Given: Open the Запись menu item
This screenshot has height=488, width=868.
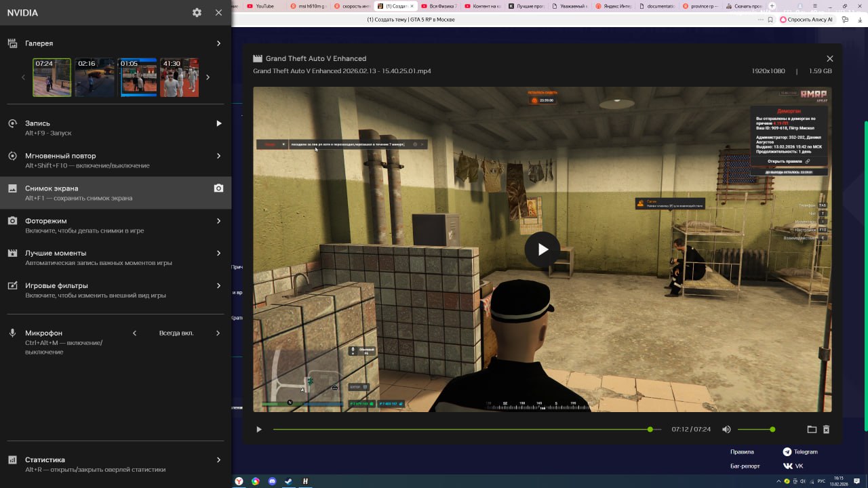Looking at the screenshot, I should [x=115, y=127].
